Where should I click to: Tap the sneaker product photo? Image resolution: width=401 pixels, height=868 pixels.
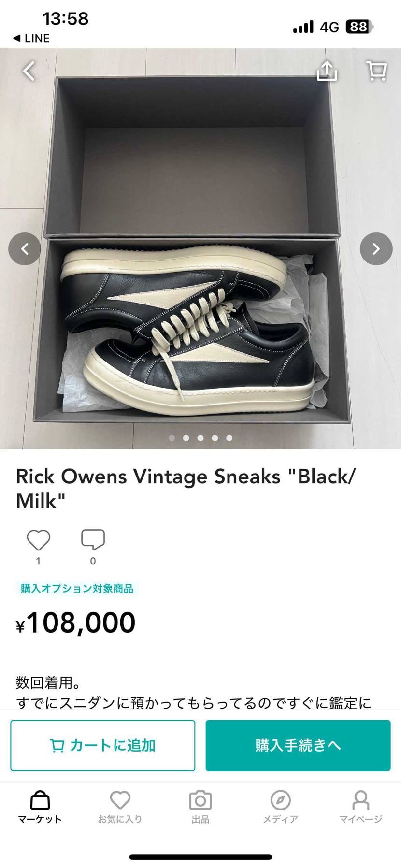pos(200,249)
